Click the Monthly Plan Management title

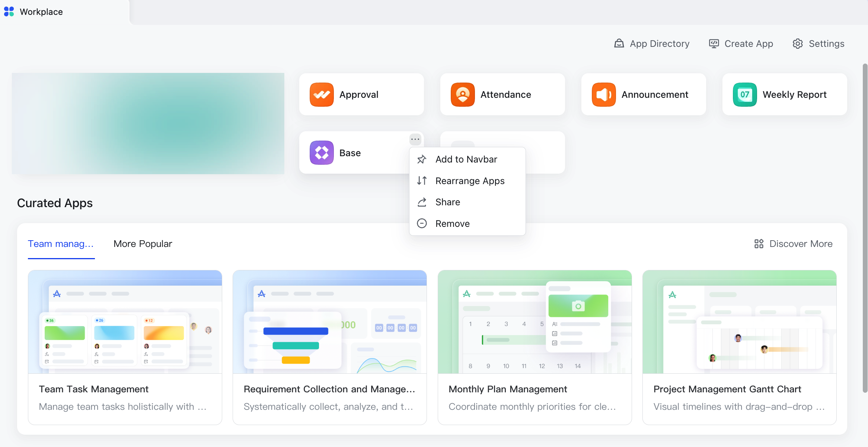point(508,389)
